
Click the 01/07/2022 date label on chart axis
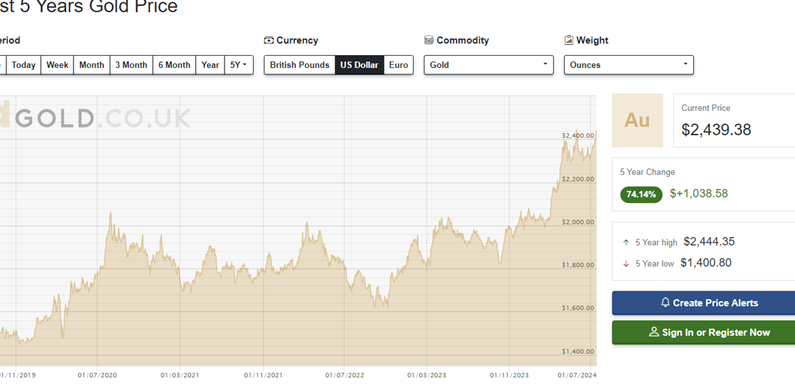click(345, 375)
